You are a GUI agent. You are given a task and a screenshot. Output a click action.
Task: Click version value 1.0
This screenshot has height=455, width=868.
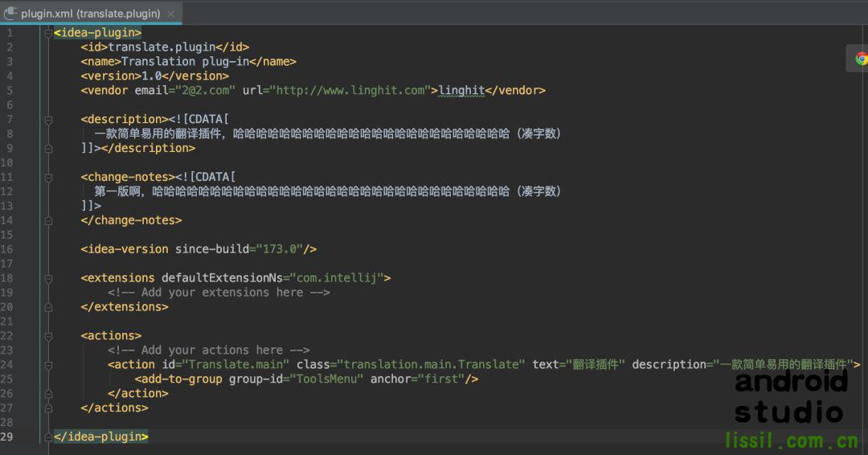coord(152,76)
